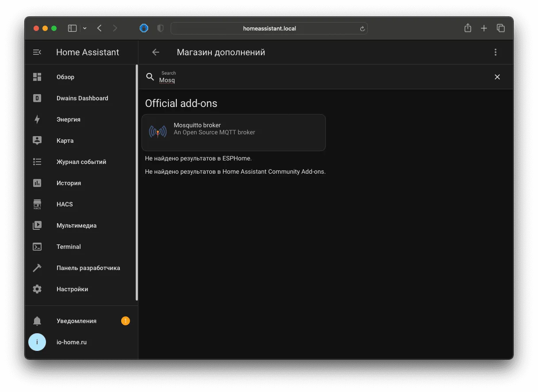Open Настройки from the sidebar
Viewport: 538px width, 392px height.
pyautogui.click(x=80, y=289)
